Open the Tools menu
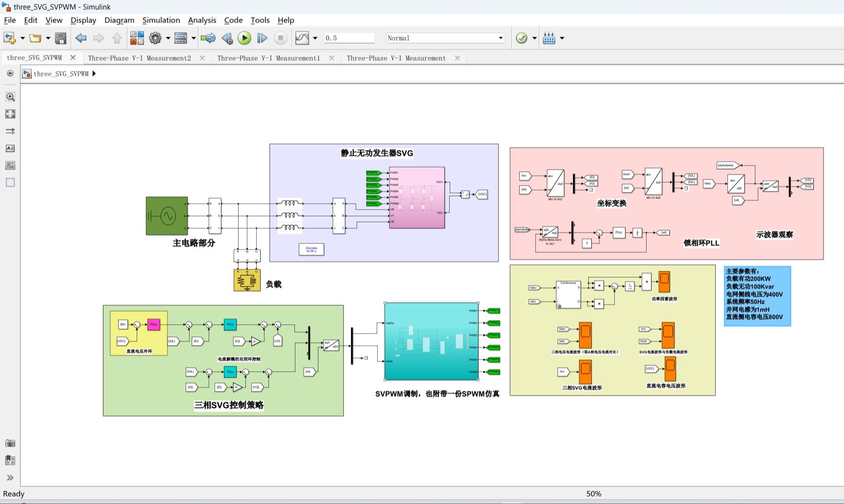This screenshot has height=504, width=844. pyautogui.click(x=260, y=20)
